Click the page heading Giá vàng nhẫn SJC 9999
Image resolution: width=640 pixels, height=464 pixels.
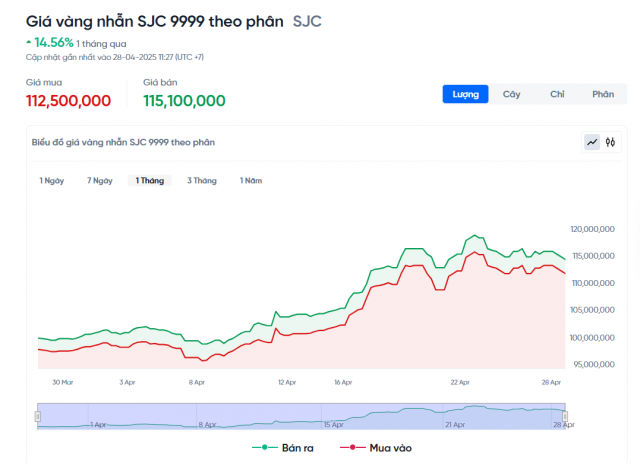click(x=155, y=22)
